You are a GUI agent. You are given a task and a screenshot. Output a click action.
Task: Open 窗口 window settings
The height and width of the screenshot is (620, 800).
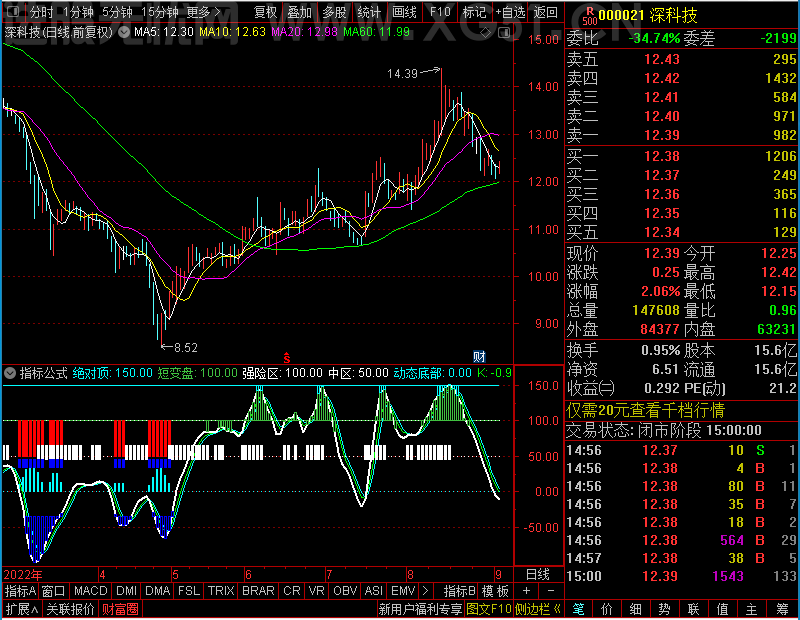54,591
